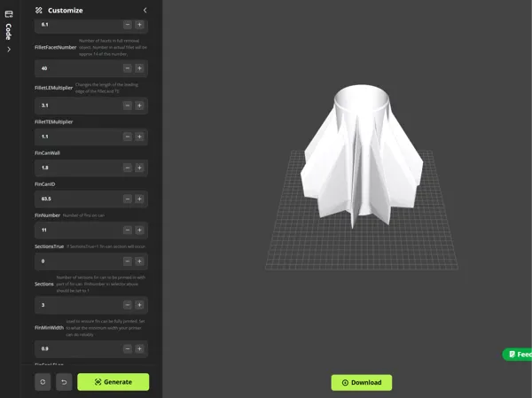
Task: Decrease the FilletTEMultiplier with minus button
Action: [x=128, y=137]
